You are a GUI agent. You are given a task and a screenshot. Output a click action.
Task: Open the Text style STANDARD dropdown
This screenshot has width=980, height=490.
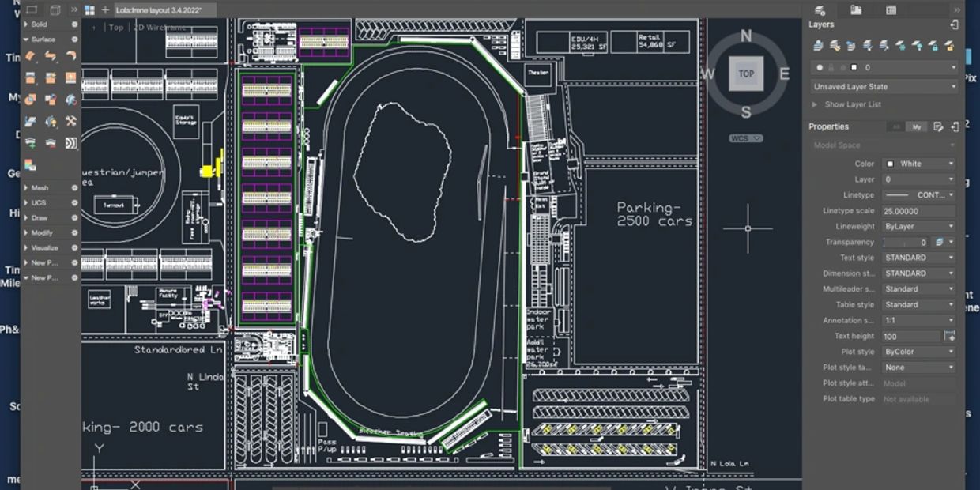pyautogui.click(x=920, y=258)
